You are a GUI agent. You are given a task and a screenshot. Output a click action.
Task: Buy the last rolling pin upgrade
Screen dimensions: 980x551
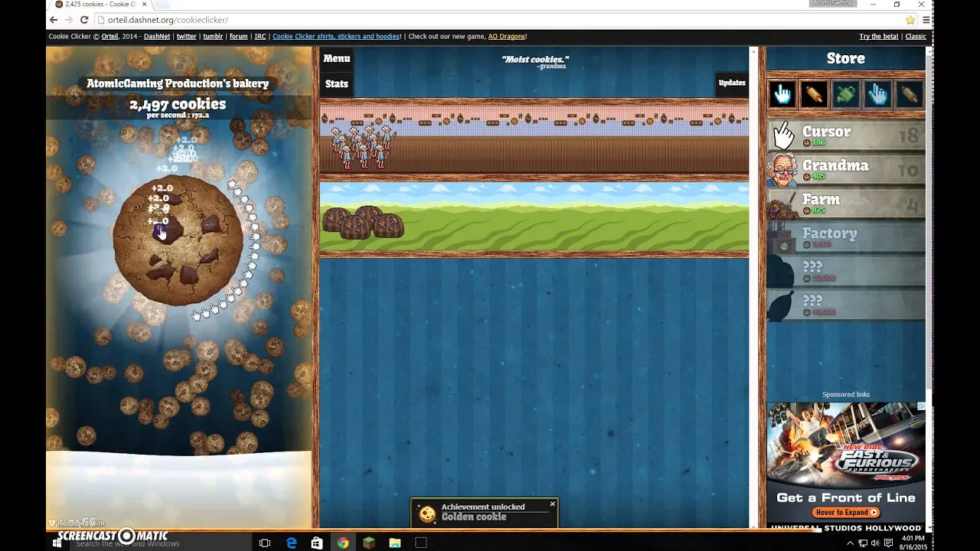tap(908, 94)
